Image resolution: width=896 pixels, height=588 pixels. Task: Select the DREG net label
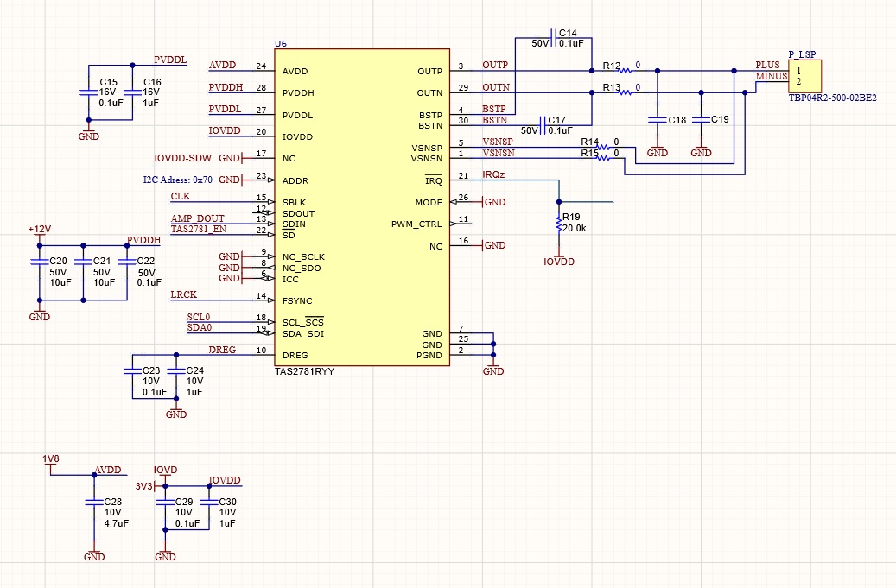(x=222, y=350)
